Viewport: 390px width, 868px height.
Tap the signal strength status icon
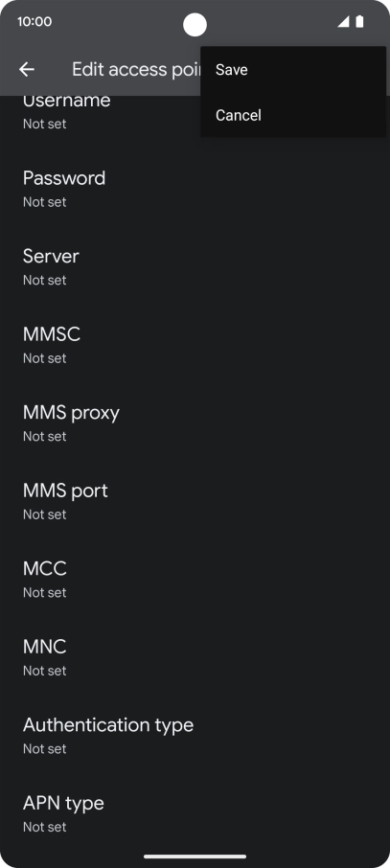(343, 22)
